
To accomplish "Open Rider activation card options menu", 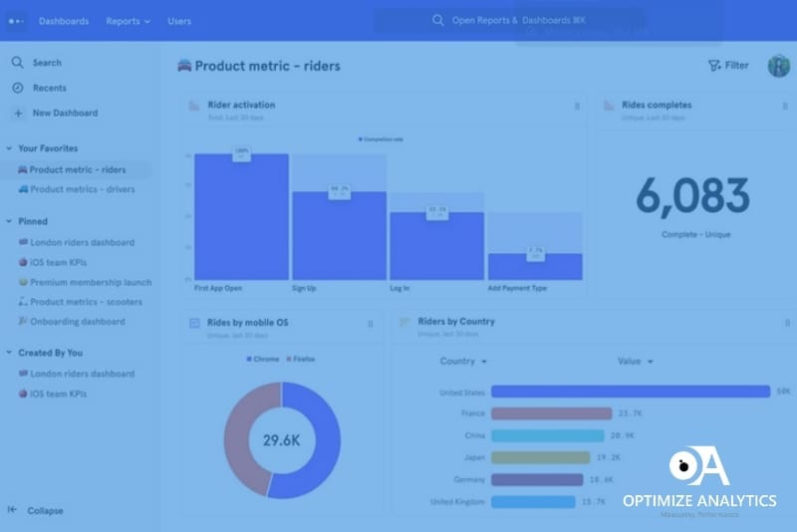I will click(x=577, y=106).
